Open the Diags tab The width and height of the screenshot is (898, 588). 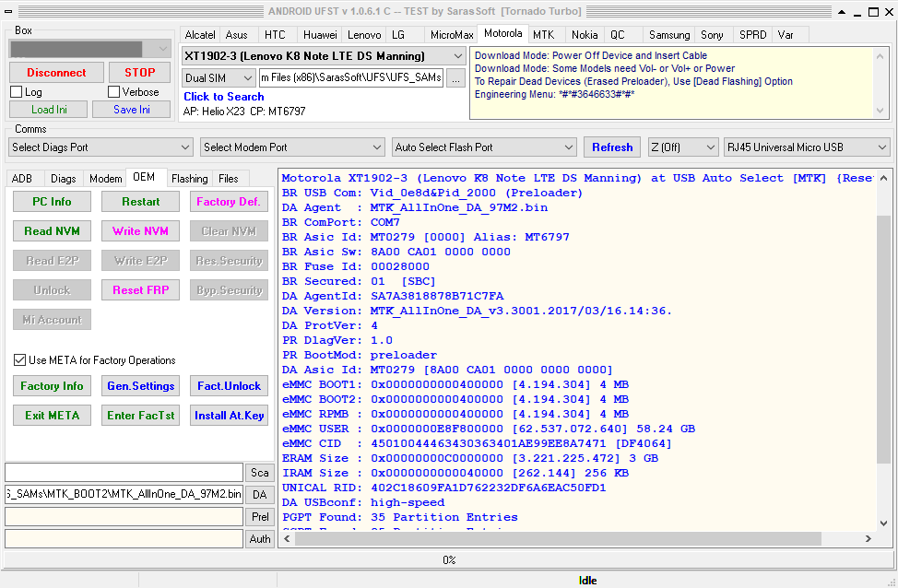(63, 179)
